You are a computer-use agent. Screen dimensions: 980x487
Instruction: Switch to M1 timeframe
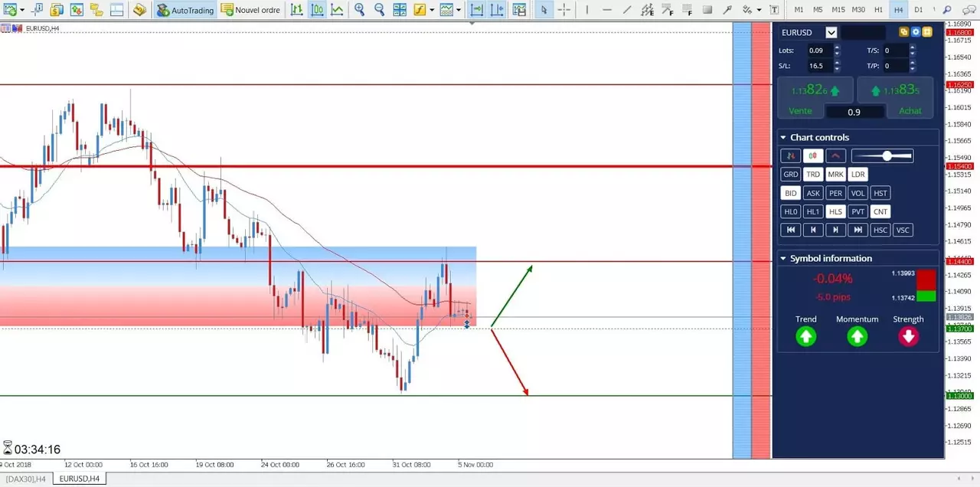point(799,10)
